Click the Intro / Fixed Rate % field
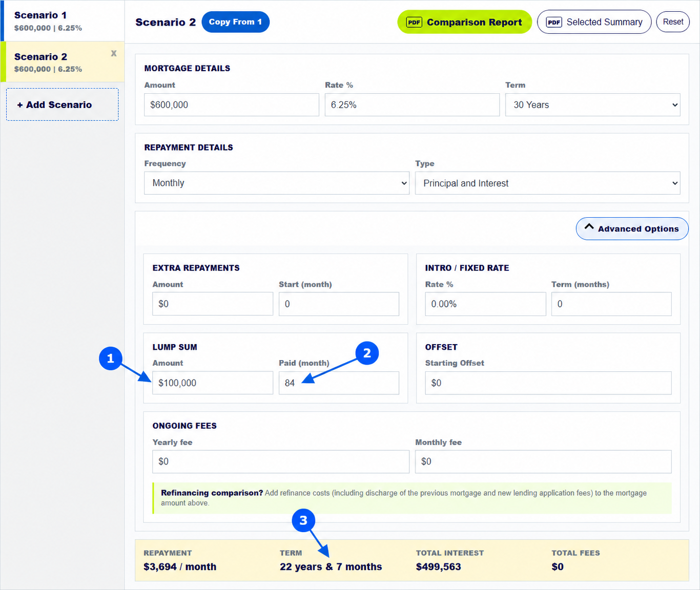Image resolution: width=700 pixels, height=590 pixels. (485, 304)
